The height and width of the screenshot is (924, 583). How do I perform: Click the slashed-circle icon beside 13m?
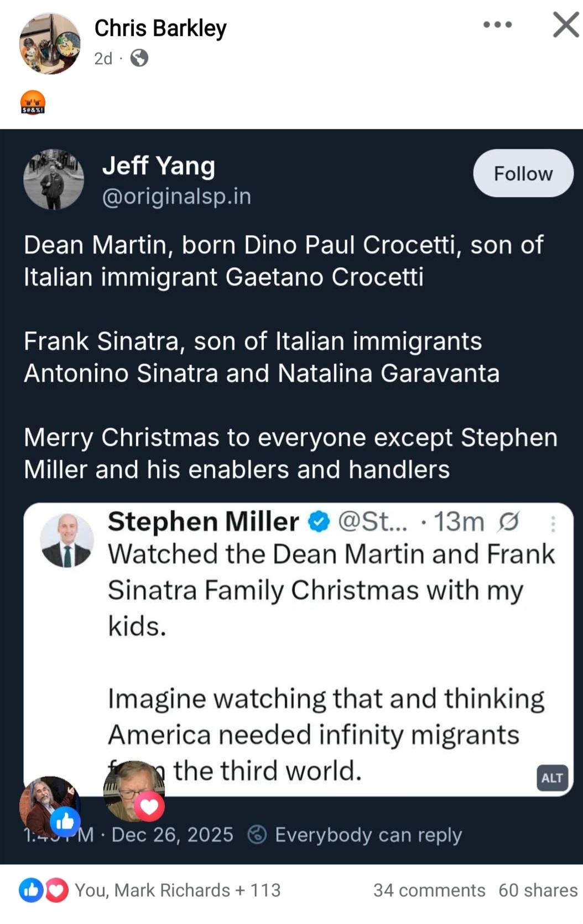click(508, 521)
